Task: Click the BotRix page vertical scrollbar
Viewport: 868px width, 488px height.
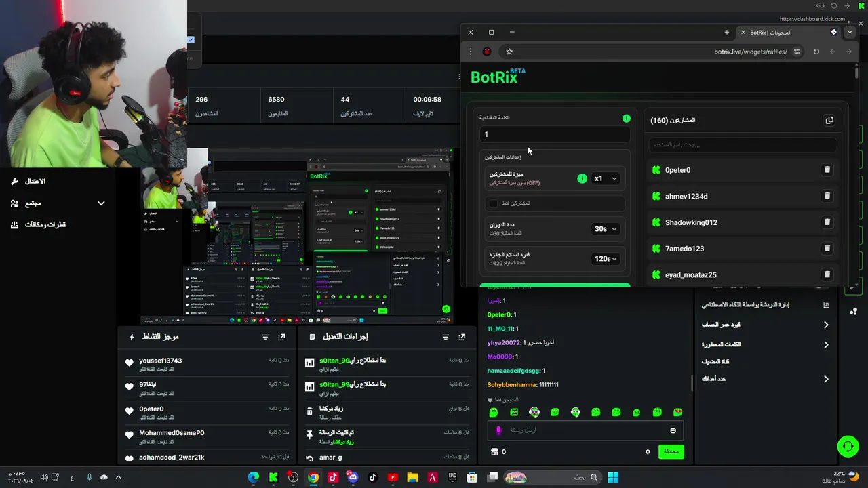Action: coord(856,72)
